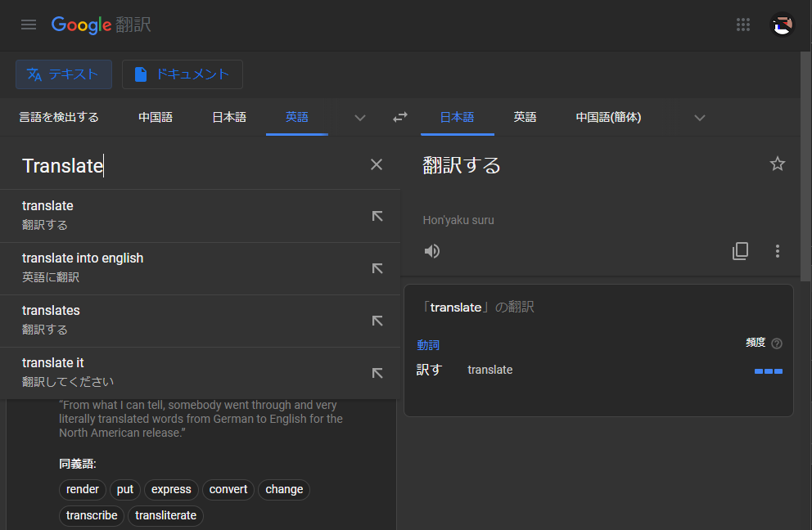This screenshot has width=812, height=530.
Task: Click the 訳す dictionary entry
Action: (429, 370)
